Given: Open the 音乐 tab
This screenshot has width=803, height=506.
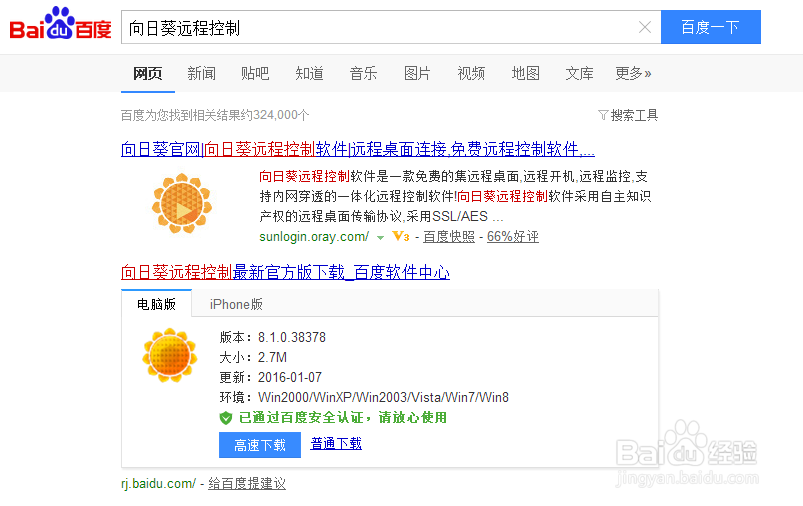Looking at the screenshot, I should click(x=363, y=74).
